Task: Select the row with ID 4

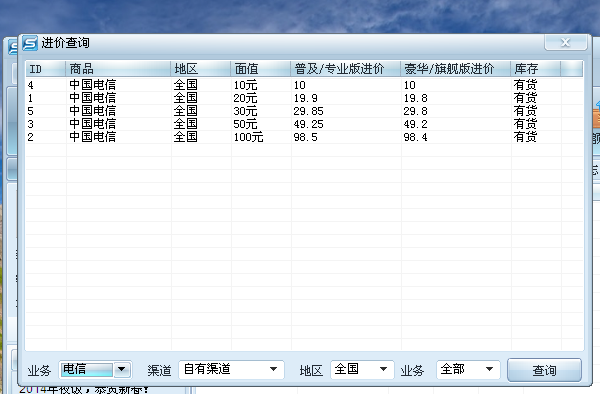Action: [304, 85]
